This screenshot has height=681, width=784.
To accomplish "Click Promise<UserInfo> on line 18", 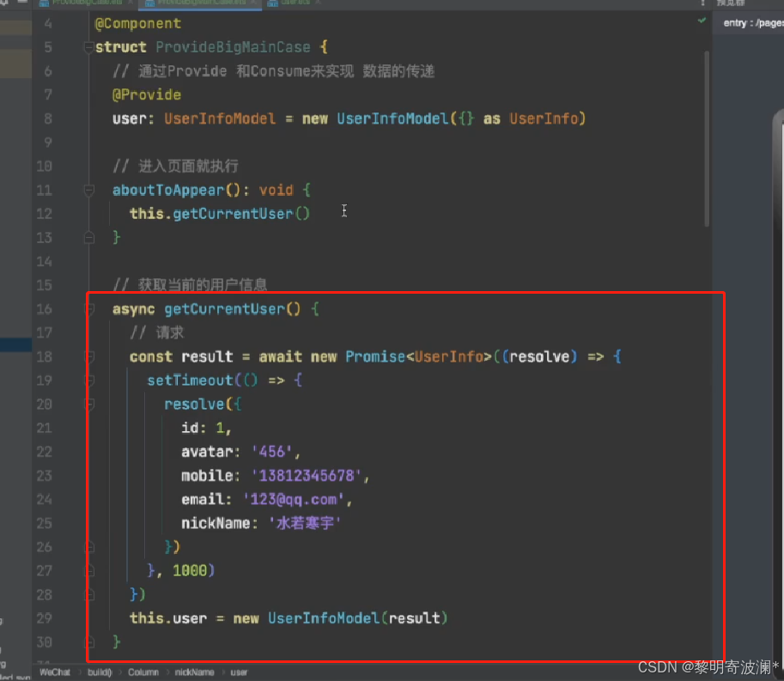I will coord(418,356).
